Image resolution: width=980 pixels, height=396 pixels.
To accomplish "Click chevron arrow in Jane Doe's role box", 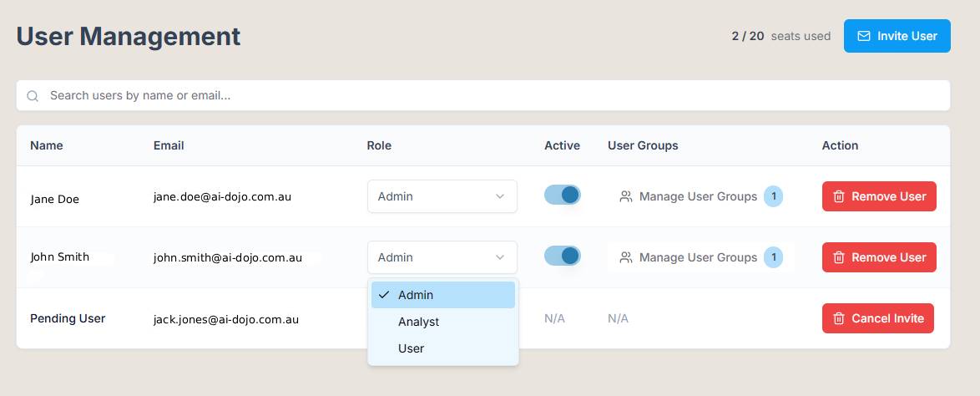I will (500, 196).
